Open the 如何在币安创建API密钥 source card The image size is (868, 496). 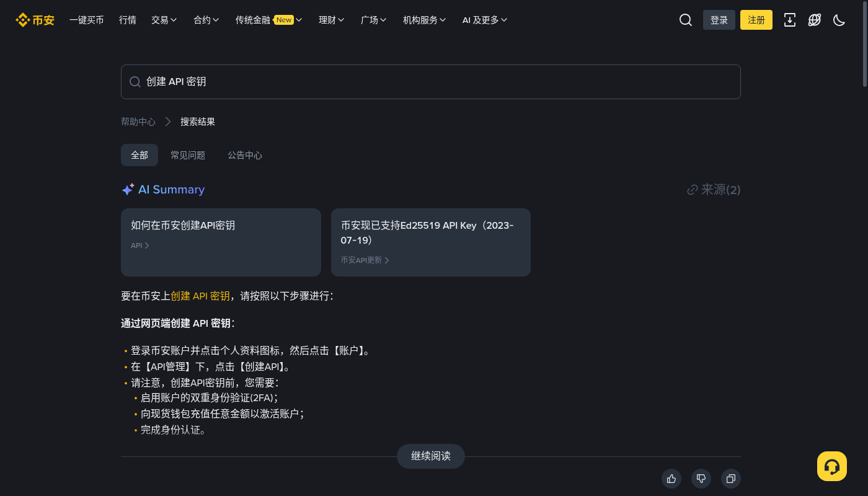click(221, 242)
